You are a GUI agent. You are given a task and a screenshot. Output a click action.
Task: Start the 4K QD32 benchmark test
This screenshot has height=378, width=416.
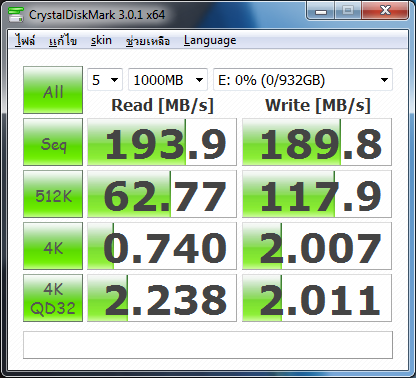pyautogui.click(x=53, y=298)
